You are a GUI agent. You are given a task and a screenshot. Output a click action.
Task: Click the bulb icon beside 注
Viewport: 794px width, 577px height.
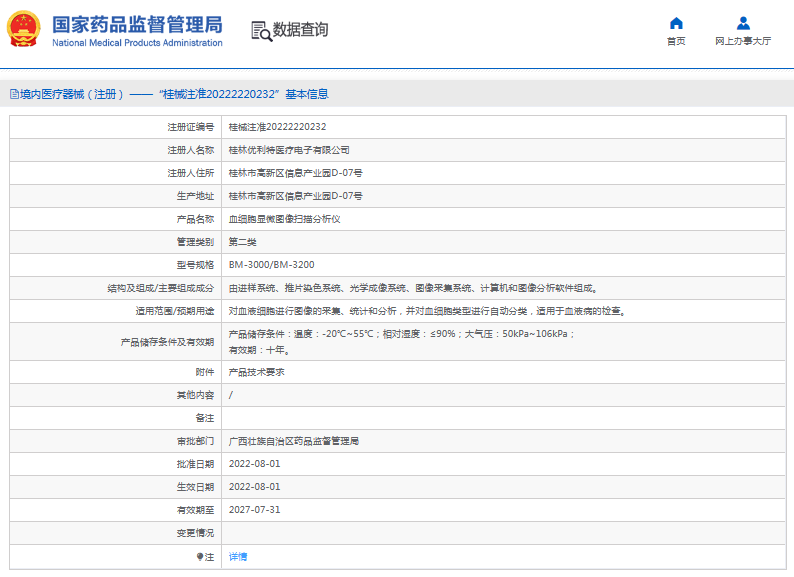pos(199,556)
